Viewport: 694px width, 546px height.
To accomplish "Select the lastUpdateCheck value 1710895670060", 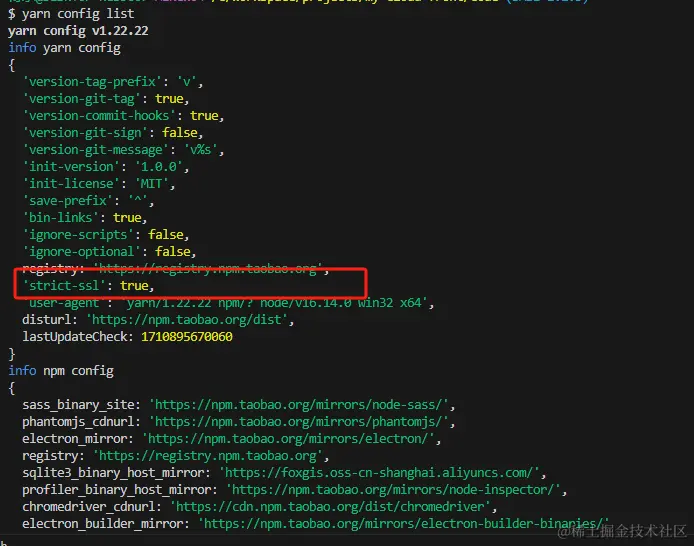I will pyautogui.click(x=187, y=337).
